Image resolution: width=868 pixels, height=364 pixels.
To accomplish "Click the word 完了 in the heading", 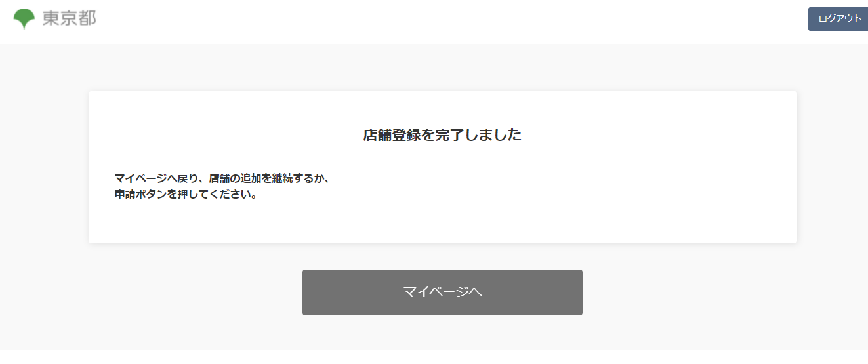I will pos(451,135).
